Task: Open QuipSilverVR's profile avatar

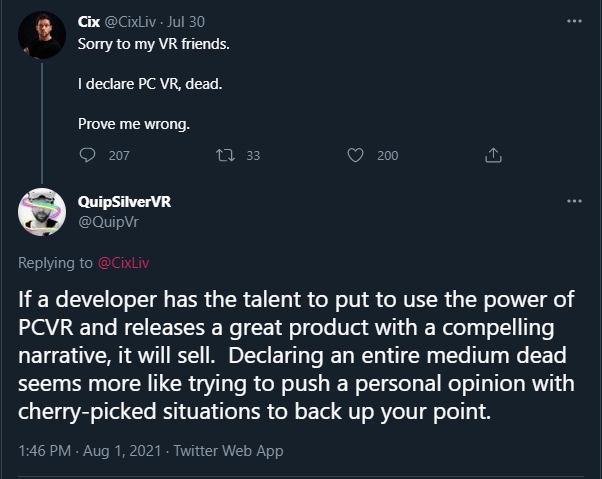Action: point(42,211)
